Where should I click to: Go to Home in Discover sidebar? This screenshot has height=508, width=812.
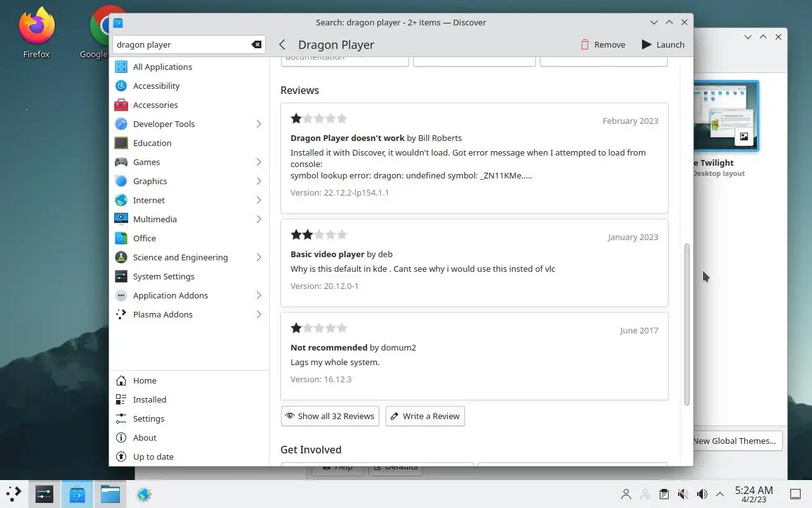tap(189, 380)
